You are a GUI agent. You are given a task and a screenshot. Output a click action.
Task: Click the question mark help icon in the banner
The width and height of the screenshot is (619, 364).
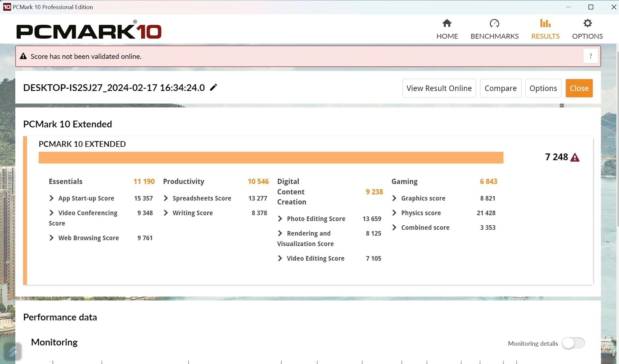tap(590, 56)
